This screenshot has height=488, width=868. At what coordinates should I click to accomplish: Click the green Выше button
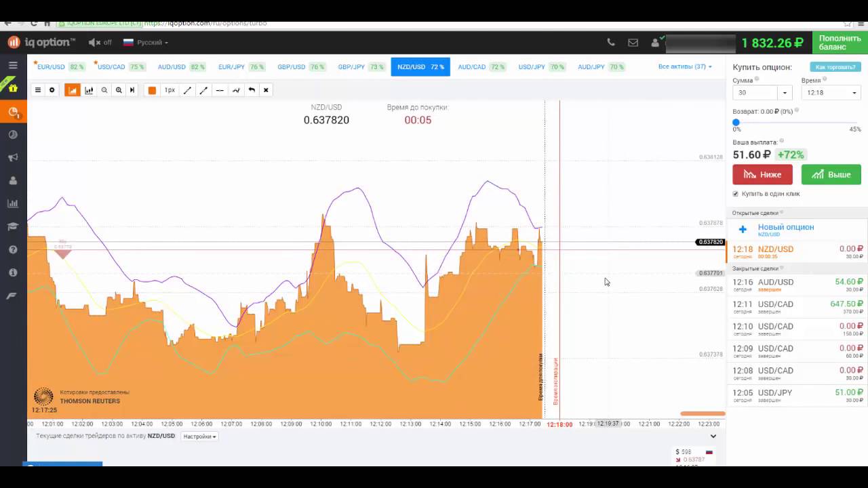831,174
